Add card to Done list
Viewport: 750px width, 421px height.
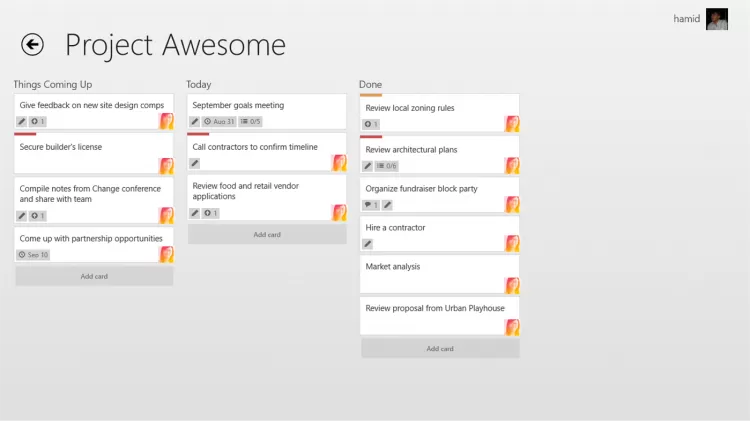[x=440, y=349]
